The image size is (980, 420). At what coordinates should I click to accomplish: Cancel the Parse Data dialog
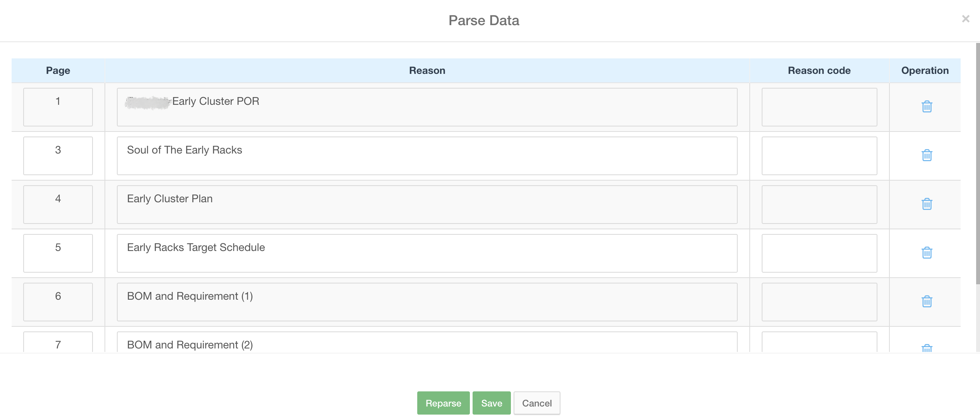[x=536, y=403]
